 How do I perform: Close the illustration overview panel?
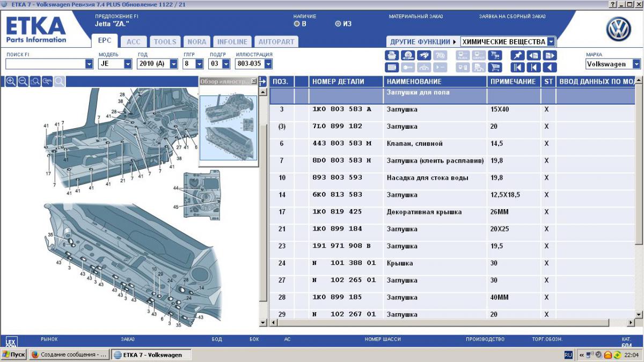[x=254, y=82]
